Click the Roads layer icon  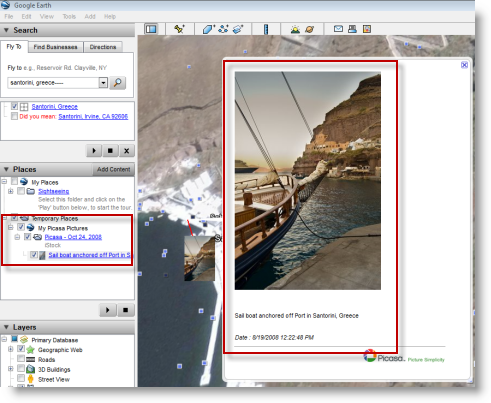click(30, 359)
